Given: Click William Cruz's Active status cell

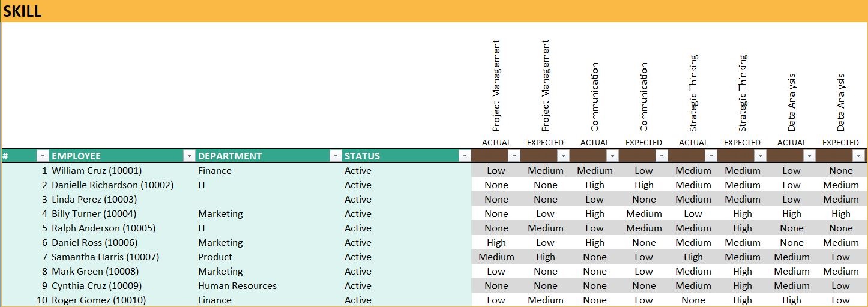Looking at the screenshot, I should (407, 170).
